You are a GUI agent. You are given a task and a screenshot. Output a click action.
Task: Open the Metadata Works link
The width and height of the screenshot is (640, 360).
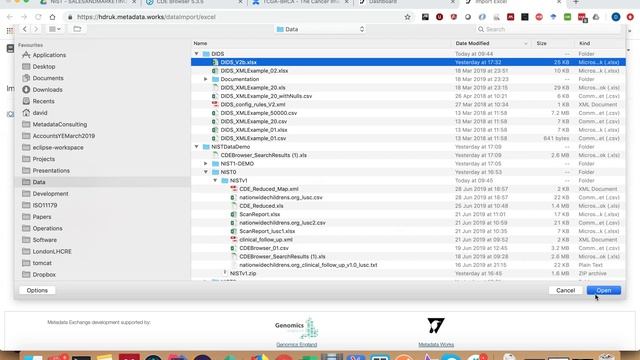click(436, 344)
